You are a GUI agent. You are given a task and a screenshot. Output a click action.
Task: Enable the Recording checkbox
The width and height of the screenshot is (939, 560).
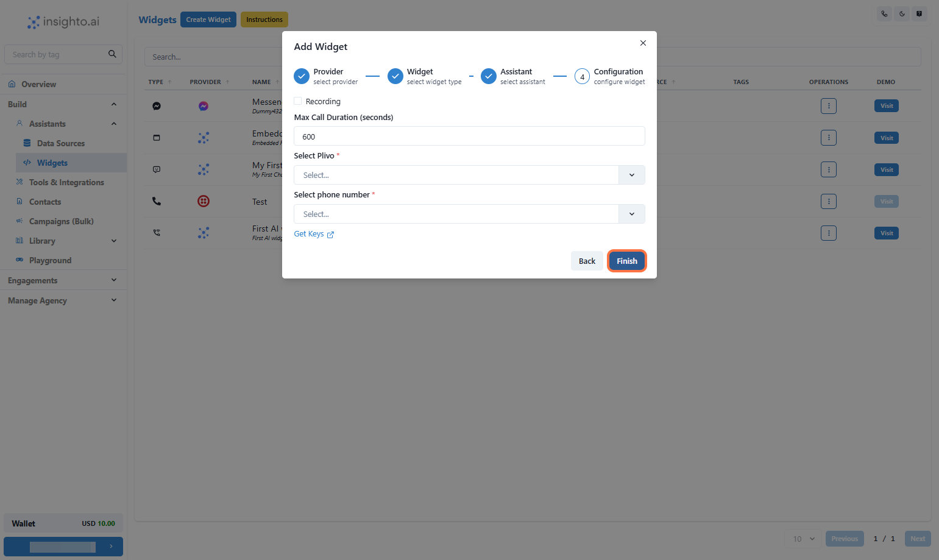pyautogui.click(x=297, y=101)
